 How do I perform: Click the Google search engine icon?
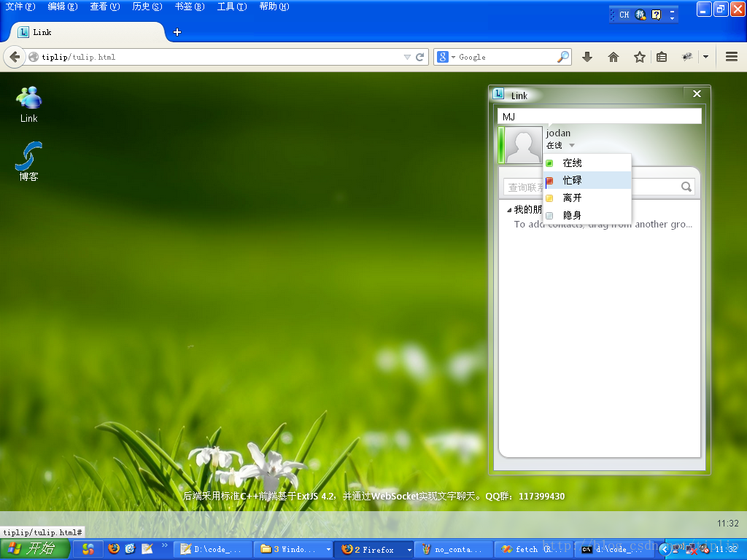(443, 57)
